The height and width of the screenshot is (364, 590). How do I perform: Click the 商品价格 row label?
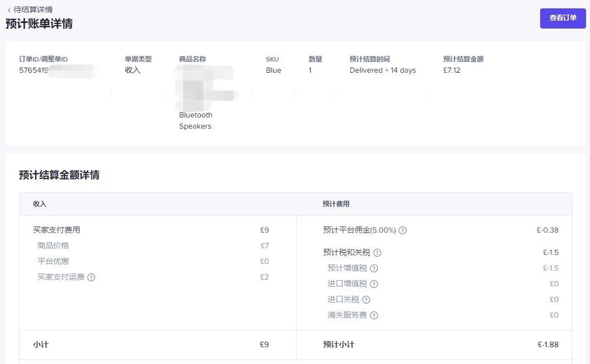pyautogui.click(x=53, y=246)
